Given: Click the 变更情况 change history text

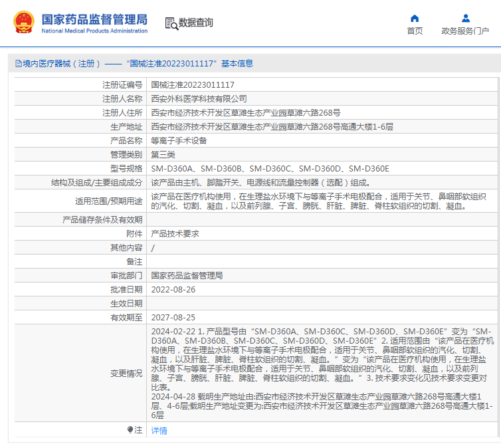Looking at the screenshot, I should pos(322,374).
